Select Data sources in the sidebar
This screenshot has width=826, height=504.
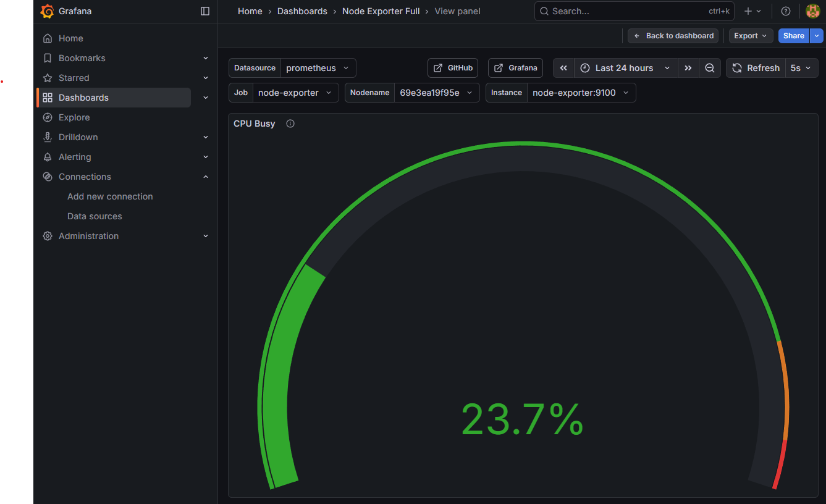click(x=95, y=216)
